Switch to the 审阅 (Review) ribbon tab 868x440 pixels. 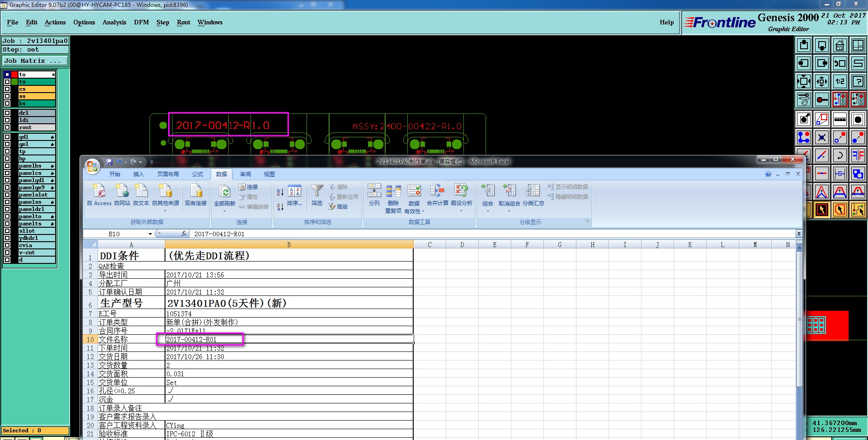[x=245, y=174]
